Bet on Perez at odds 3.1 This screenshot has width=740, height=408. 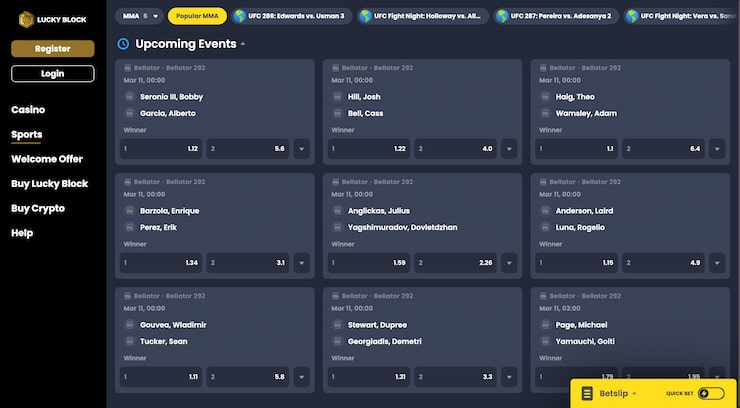pos(248,263)
